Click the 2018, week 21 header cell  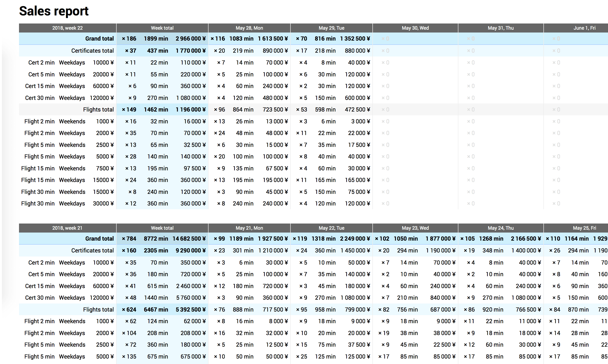[x=67, y=228]
